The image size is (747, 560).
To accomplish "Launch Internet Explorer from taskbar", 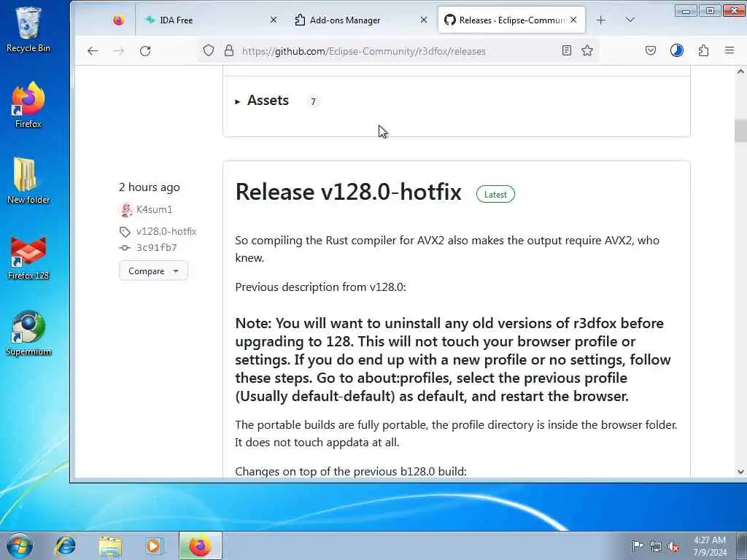I will [65, 545].
